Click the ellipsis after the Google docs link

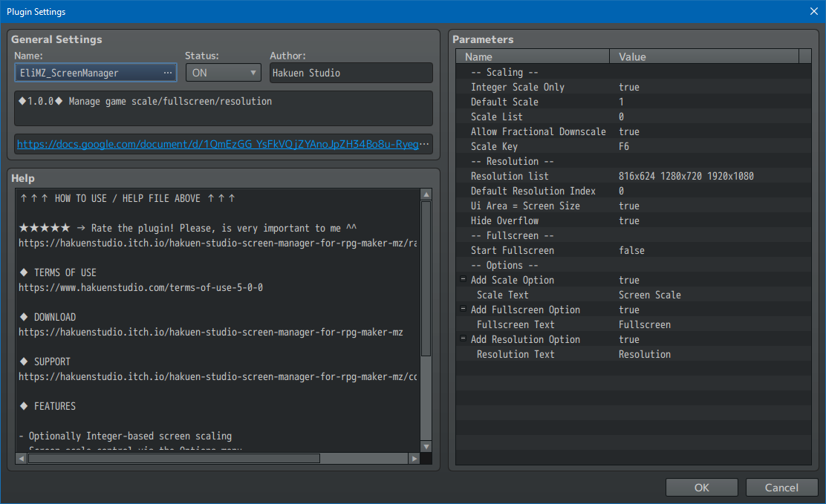424,144
